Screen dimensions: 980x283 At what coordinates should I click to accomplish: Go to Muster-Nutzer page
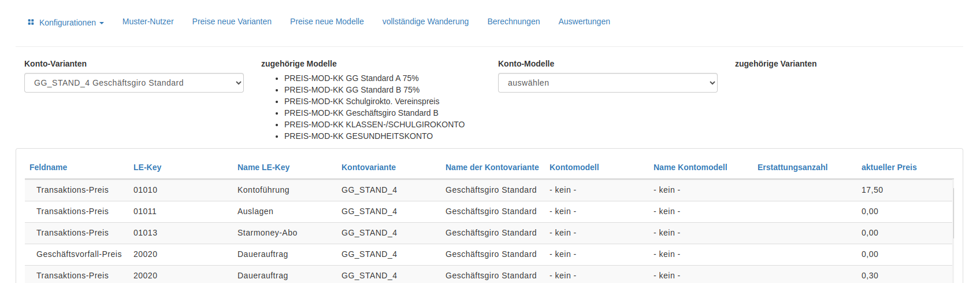pos(148,21)
